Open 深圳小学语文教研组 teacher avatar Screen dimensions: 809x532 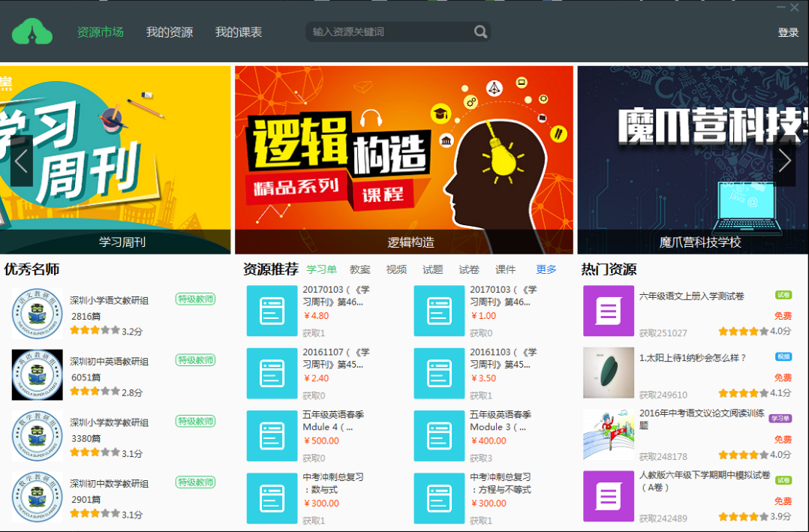(37, 314)
